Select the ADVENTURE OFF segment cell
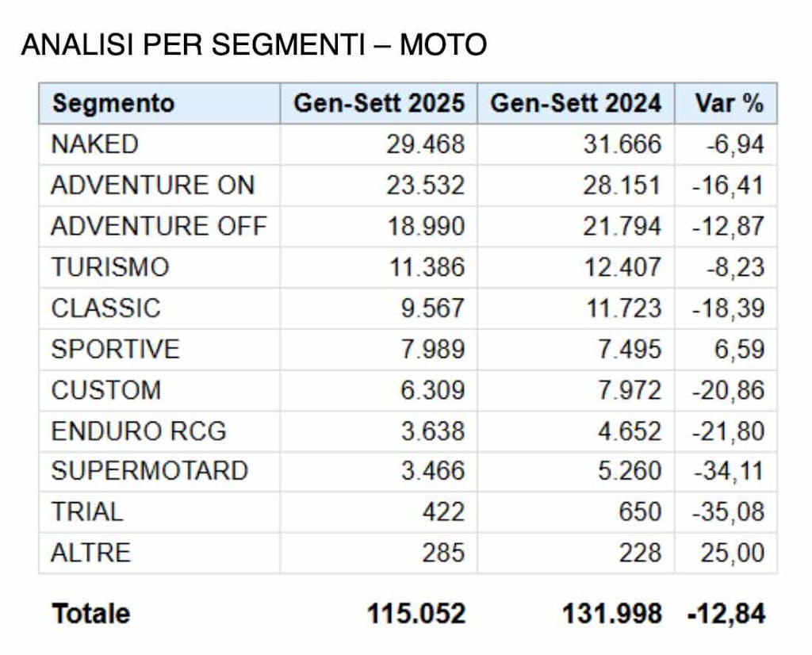Viewport: 812px width, 655px height. (x=159, y=226)
